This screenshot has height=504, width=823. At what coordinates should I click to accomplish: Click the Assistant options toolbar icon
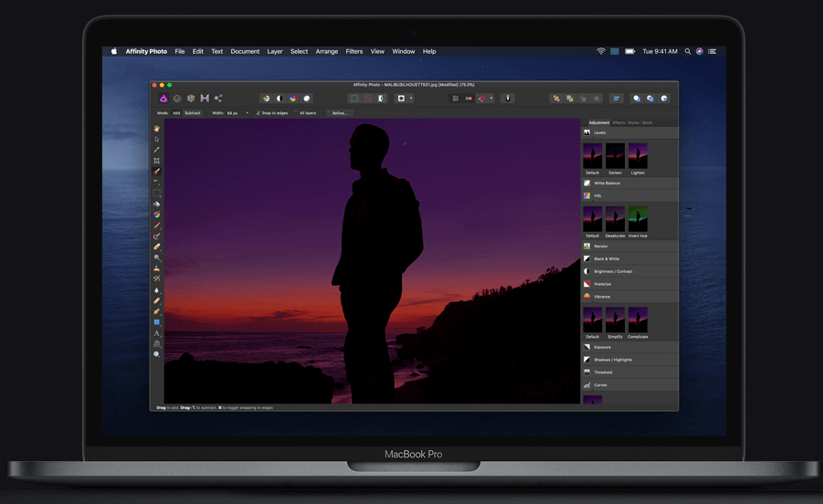click(508, 99)
